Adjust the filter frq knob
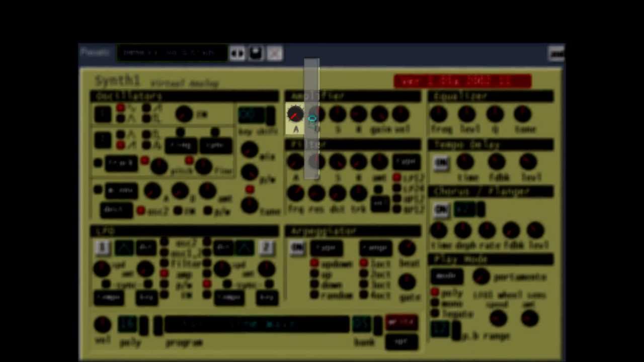This screenshot has width=644, height=362. point(295,193)
